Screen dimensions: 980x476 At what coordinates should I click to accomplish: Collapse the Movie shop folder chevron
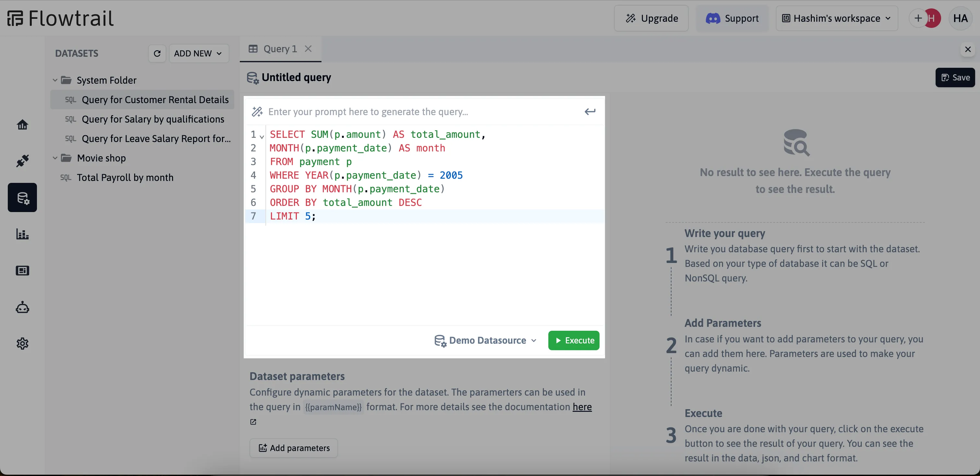55,158
